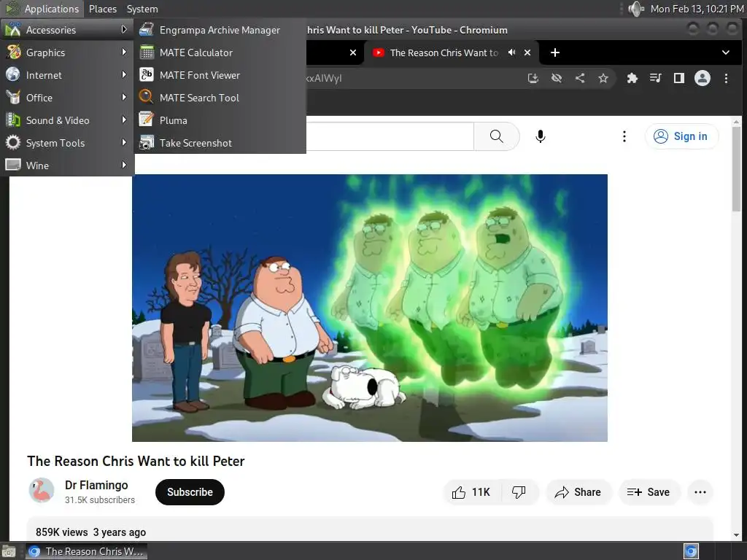Open the Dr Flamingo channel link
This screenshot has height=560, width=747.
tap(96, 485)
